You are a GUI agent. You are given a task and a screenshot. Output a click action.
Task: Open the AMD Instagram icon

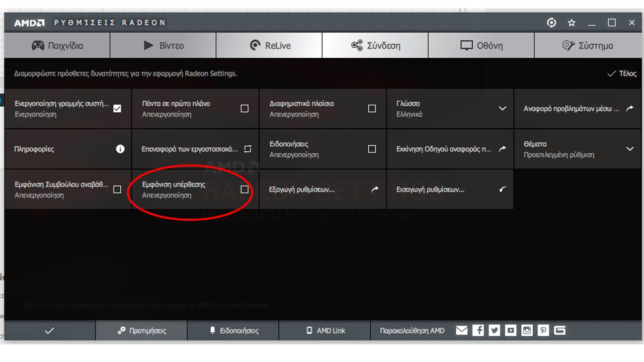tap(527, 330)
